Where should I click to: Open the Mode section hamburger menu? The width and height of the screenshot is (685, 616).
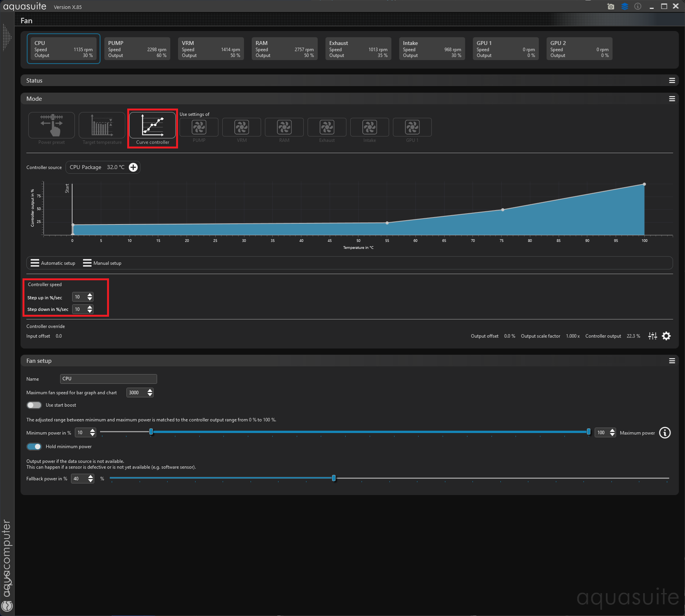point(672,99)
